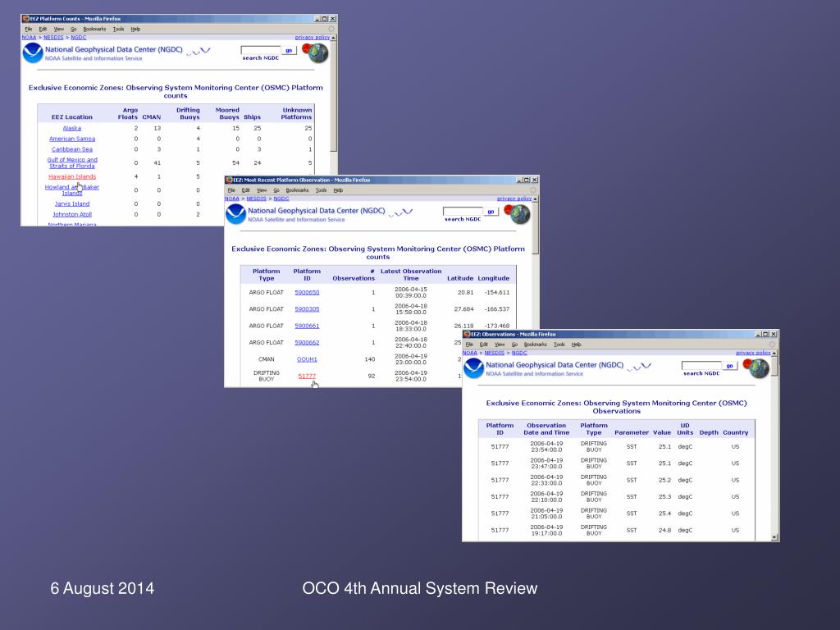The image size is (840, 630).
Task: Open privacy policy link in EEZ Platform Counts window
Action: [x=312, y=37]
